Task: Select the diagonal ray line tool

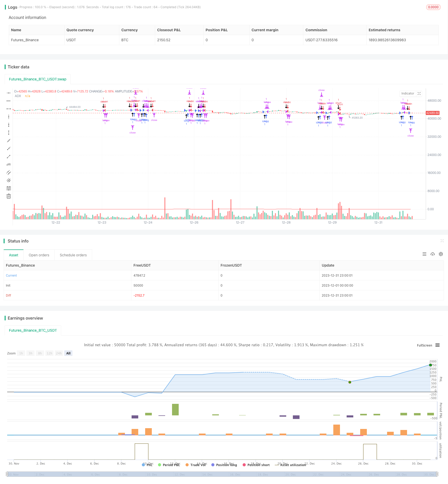Action: coord(9,149)
